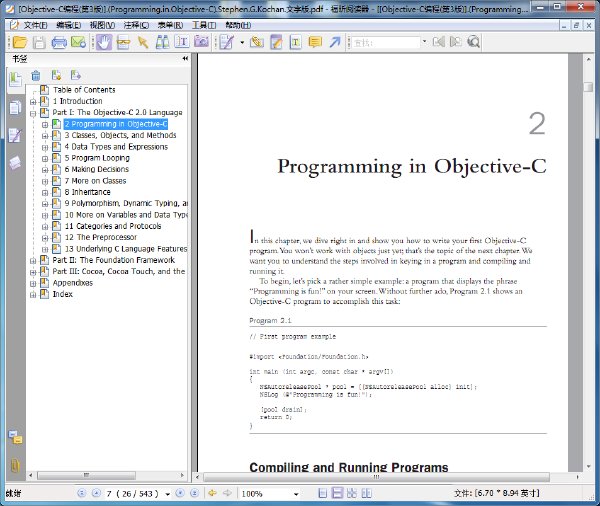Click inside the find text field
Image resolution: width=600 pixels, height=506 pixels.
386,42
